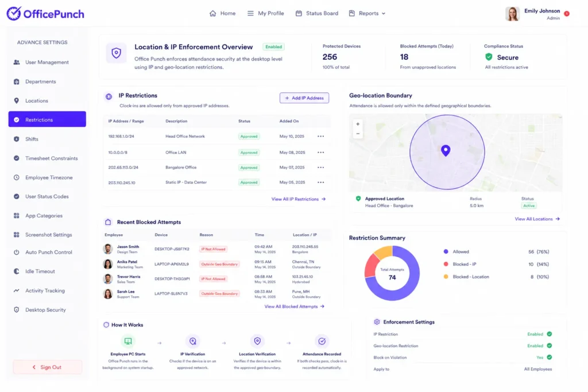Zoom out on the geo-location map
The image size is (588, 392).
coord(358,134)
